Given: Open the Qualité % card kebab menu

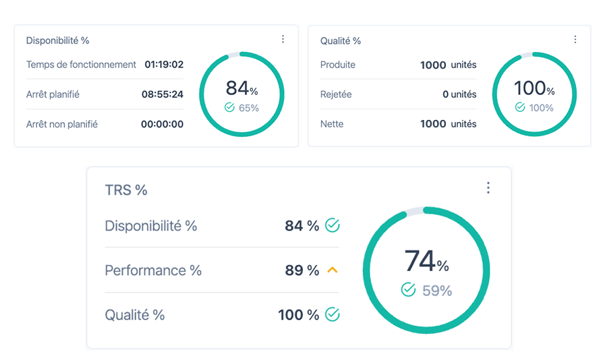Looking at the screenshot, I should [575, 39].
